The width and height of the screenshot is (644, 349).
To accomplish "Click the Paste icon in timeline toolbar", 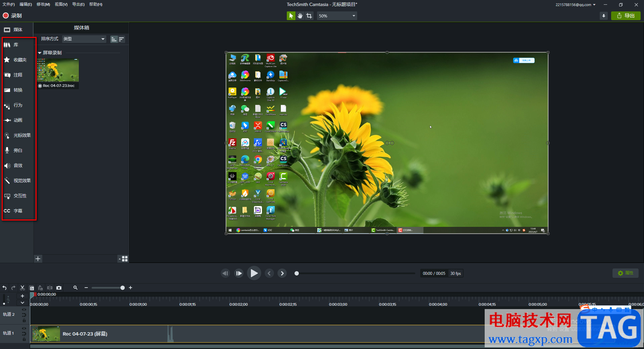I will pos(41,288).
